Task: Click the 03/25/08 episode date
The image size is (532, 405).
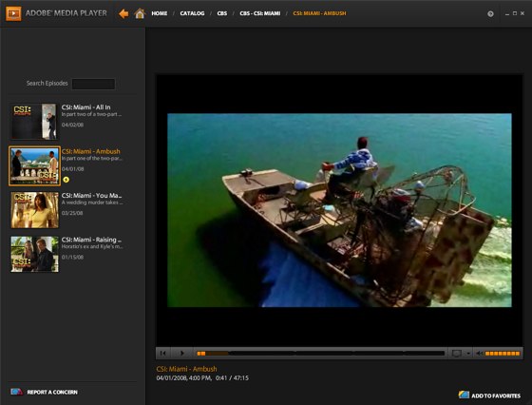Action: pyautogui.click(x=72, y=213)
